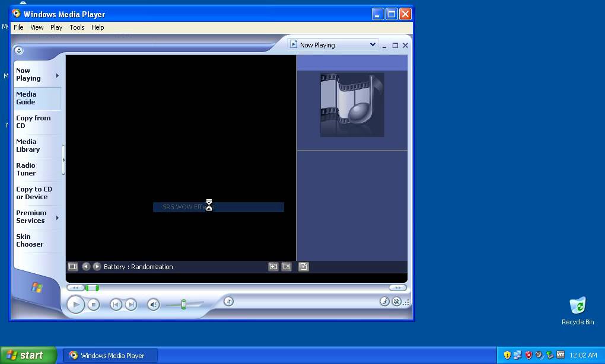View full screen icon
605x364 pixels.
click(x=286, y=266)
